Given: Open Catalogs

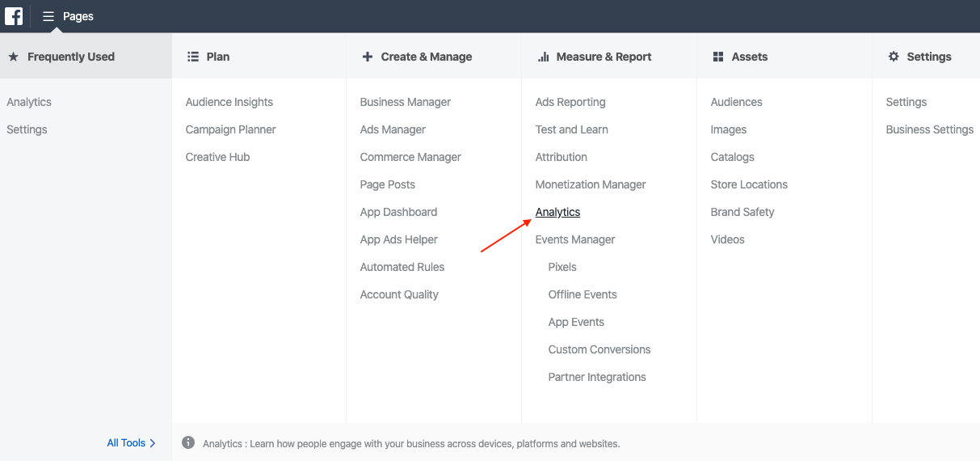Looking at the screenshot, I should coord(733,157).
